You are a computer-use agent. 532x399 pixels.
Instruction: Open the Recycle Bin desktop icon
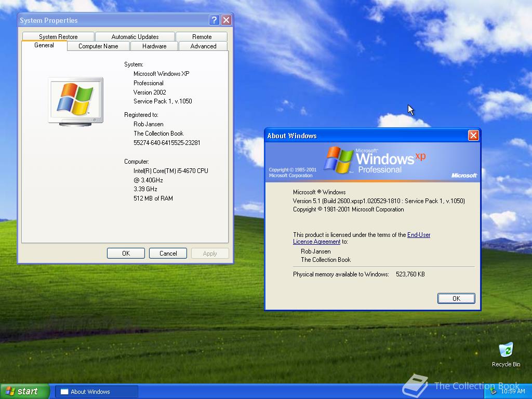point(506,354)
